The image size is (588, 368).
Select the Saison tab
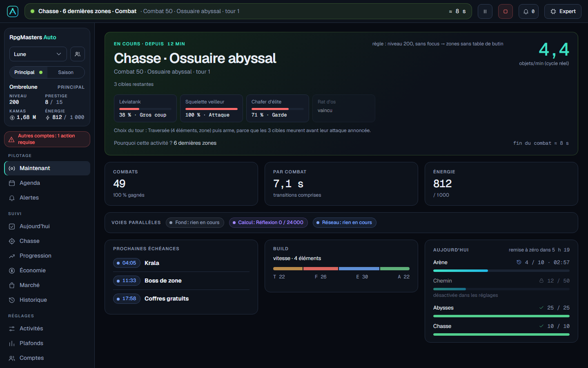tap(66, 72)
